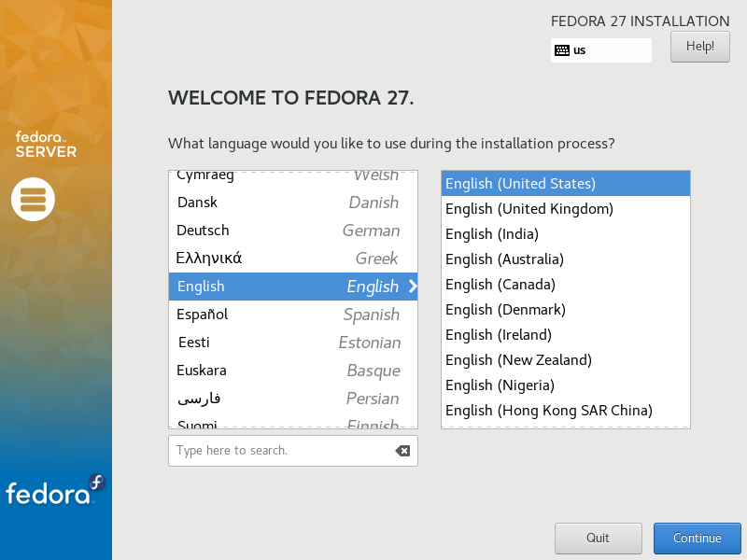Select Deutsch (German) language

[293, 231]
